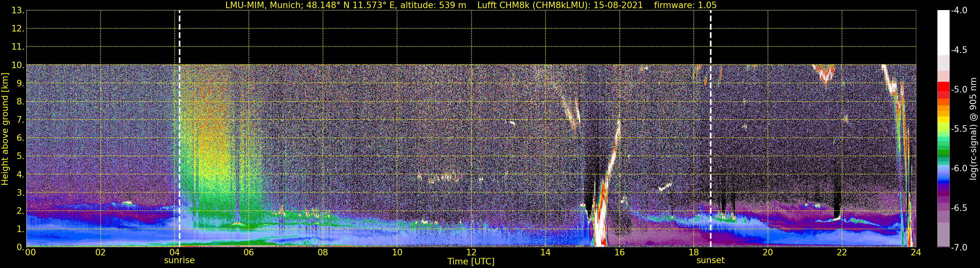This screenshot has width=980, height=268.
Task: Click the '04' time tick label
Action: point(175,252)
